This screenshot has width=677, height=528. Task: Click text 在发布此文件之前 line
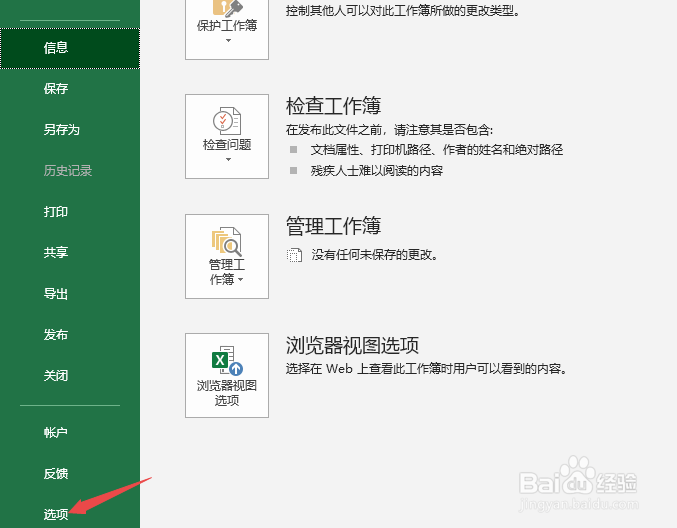tap(389, 130)
